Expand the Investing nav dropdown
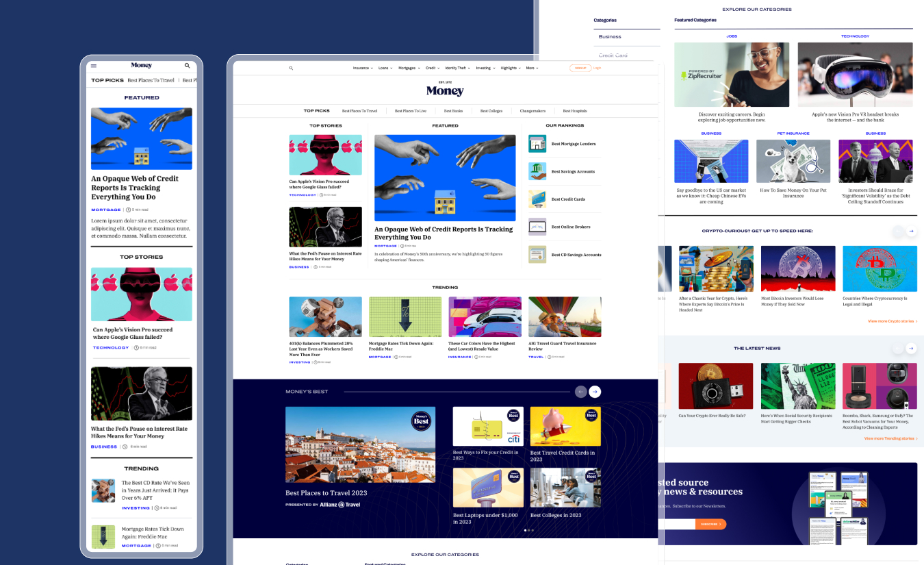The height and width of the screenshot is (565, 924). [485, 68]
